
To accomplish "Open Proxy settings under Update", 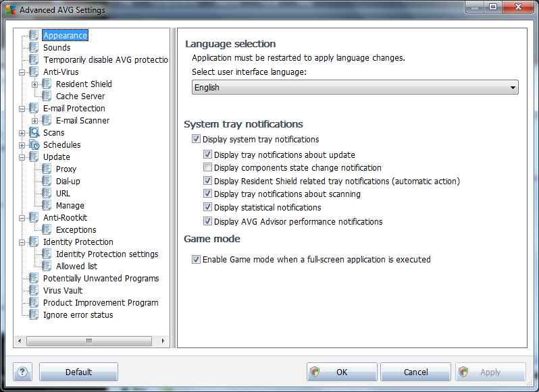I will coord(66,169).
